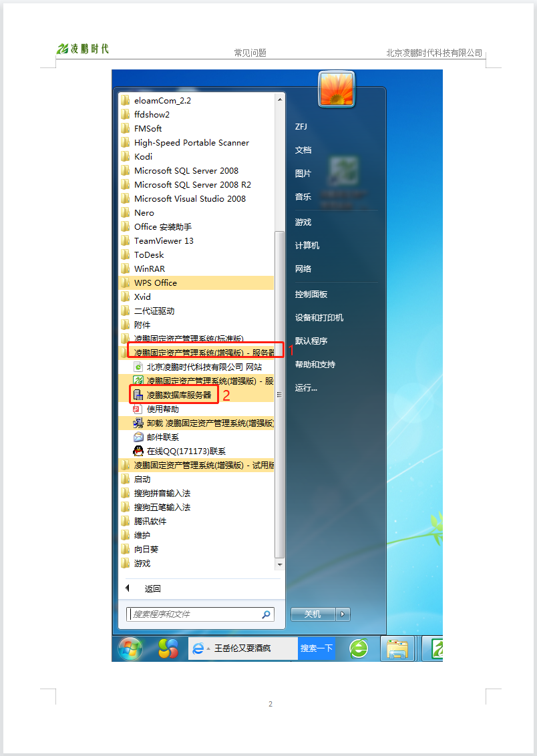Screen dimensions: 537x756
Task: Open 文档 from right pane
Action: 303,150
